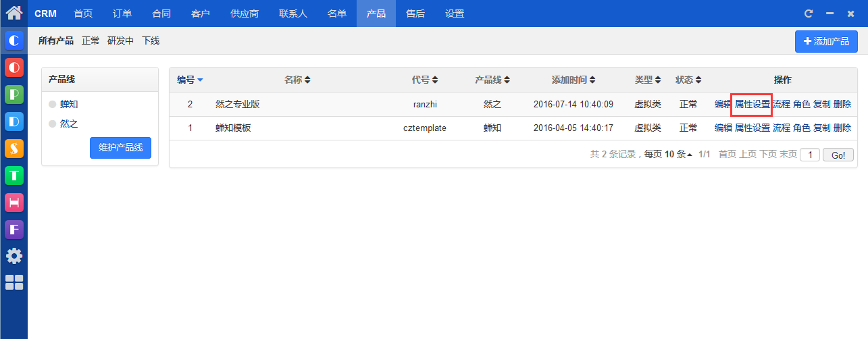Select the 然之 product line in sidebar

pyautogui.click(x=69, y=124)
